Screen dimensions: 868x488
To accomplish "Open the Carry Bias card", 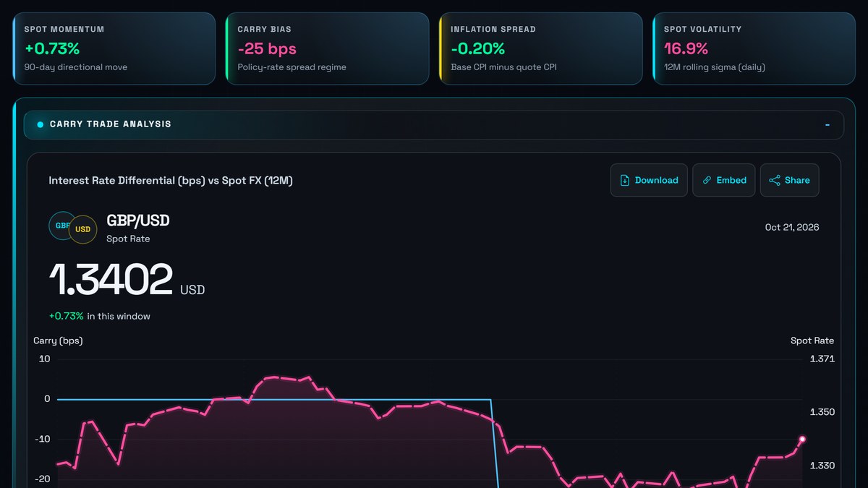I will point(328,48).
